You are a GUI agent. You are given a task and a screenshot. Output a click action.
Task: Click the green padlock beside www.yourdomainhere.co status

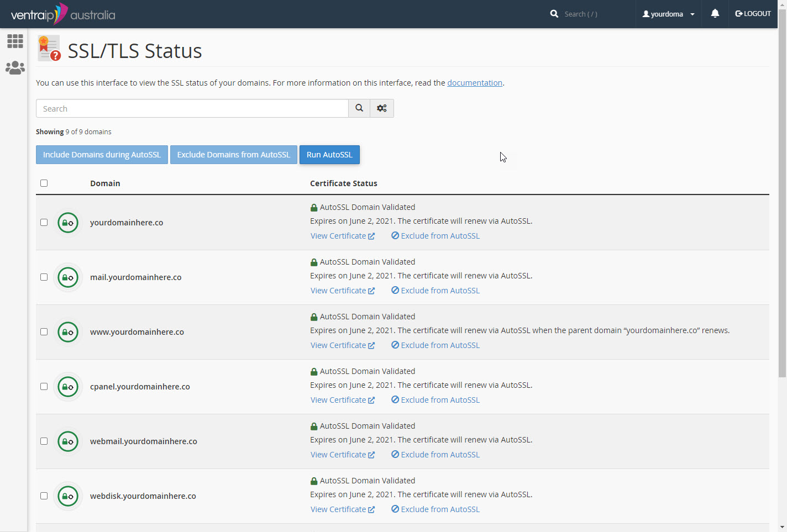(314, 317)
